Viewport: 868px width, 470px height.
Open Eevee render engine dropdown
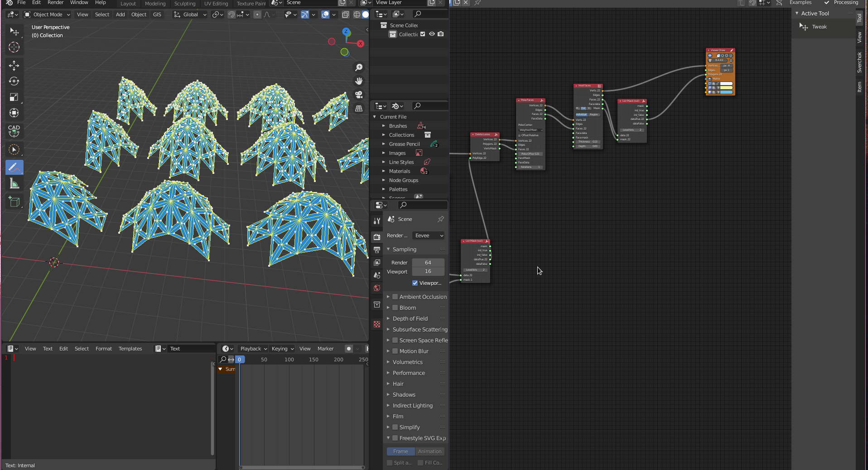click(x=429, y=235)
